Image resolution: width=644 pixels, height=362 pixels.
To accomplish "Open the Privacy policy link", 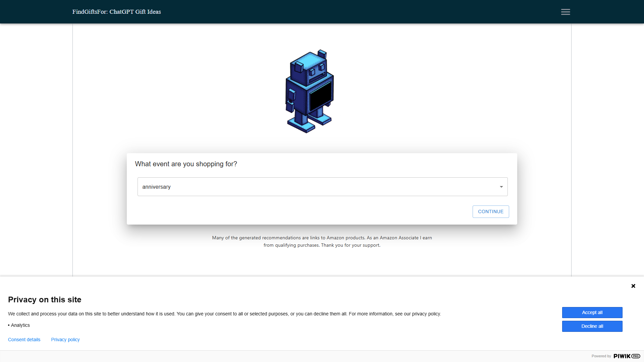I will click(65, 340).
